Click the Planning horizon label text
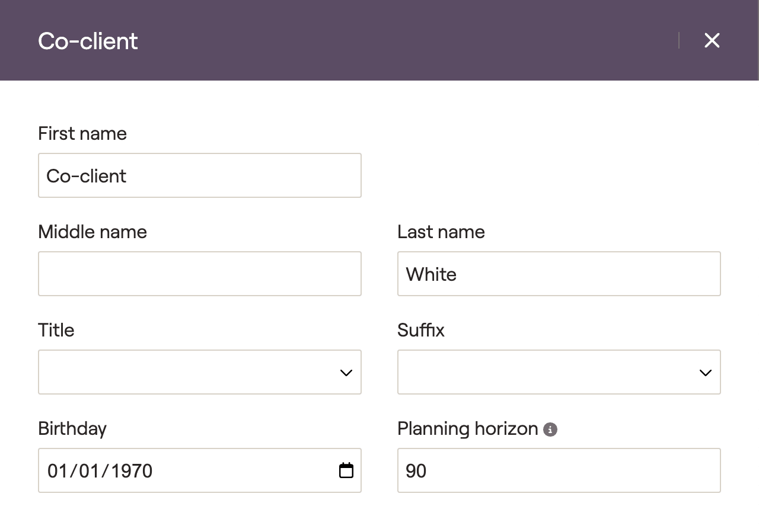The image size is (759, 532). (x=467, y=428)
